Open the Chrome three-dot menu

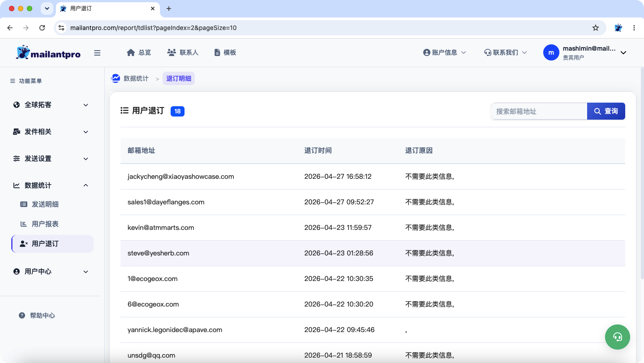634,28
